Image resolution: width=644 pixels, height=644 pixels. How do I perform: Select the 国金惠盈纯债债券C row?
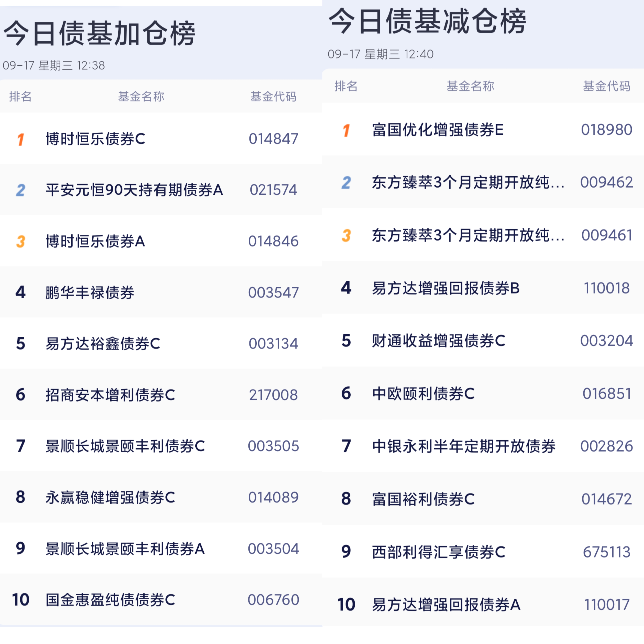110,600
